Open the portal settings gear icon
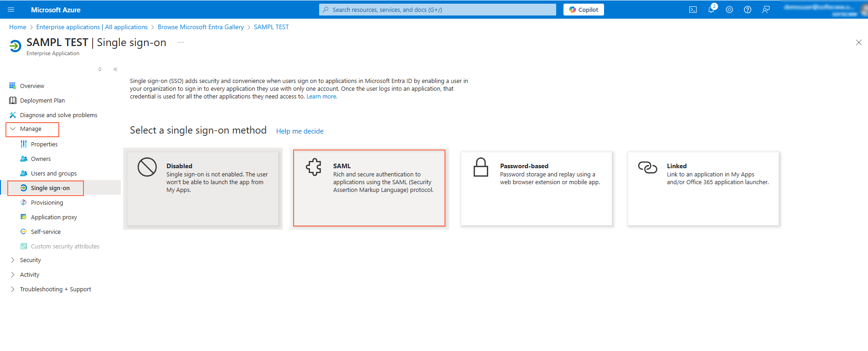Image resolution: width=868 pixels, height=351 pixels. (x=729, y=10)
